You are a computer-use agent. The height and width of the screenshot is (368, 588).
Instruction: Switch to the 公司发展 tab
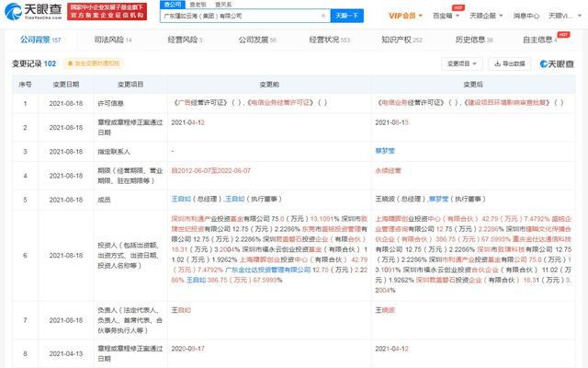click(x=257, y=40)
